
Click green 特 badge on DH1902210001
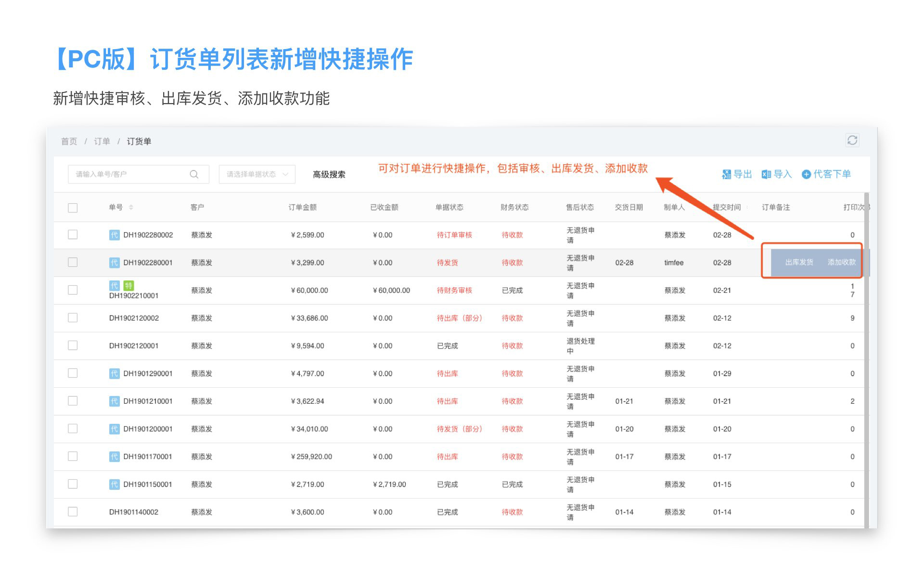tap(128, 286)
